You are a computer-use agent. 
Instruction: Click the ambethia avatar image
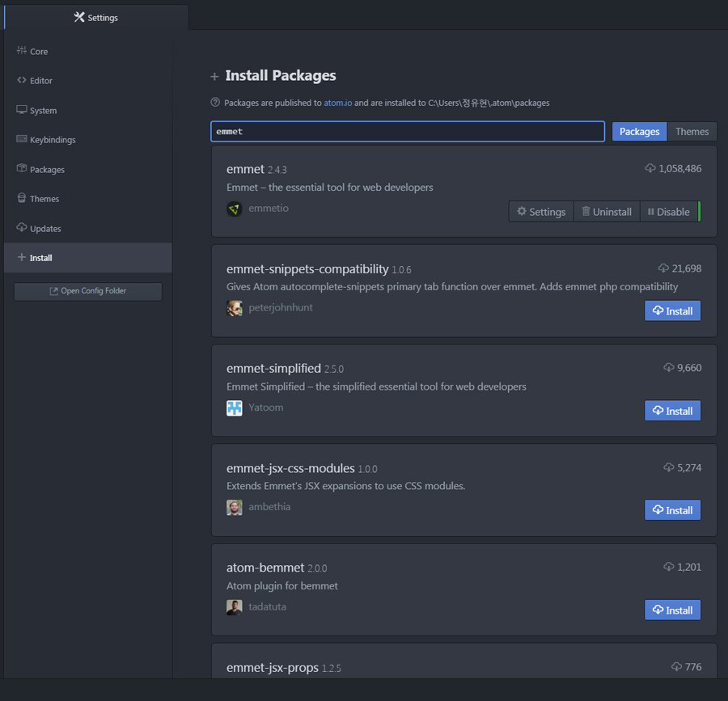pyautogui.click(x=235, y=507)
